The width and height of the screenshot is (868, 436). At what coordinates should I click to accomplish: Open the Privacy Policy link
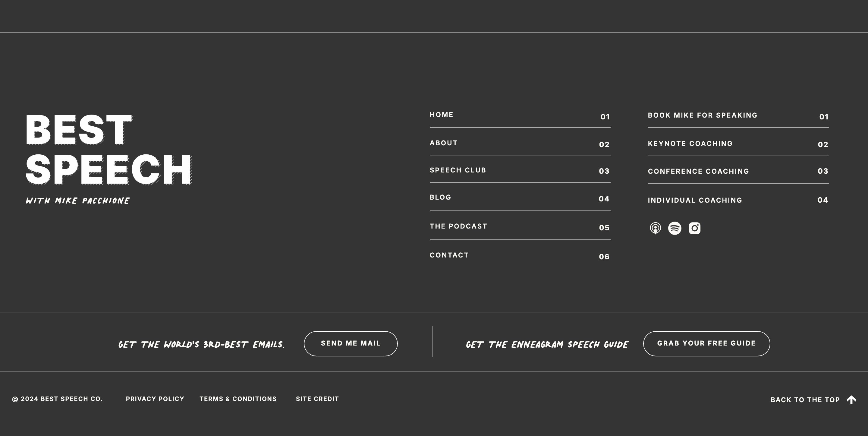[x=155, y=399]
